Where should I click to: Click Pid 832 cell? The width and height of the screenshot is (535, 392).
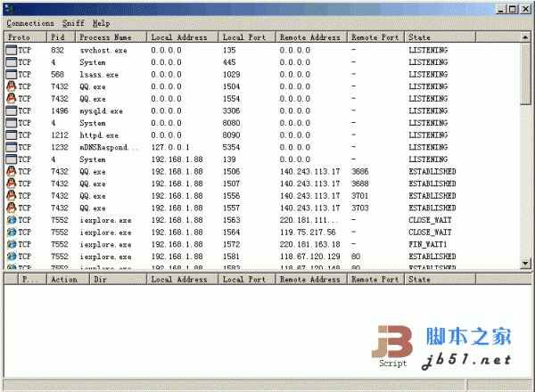(x=58, y=50)
